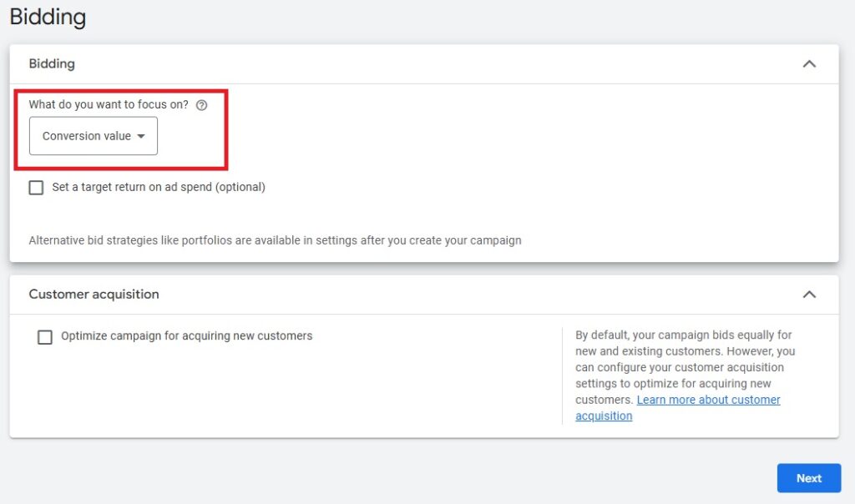Viewport: 855px width, 504px height.
Task: Collapse the Customer acquisition section chevron
Action: pyautogui.click(x=809, y=295)
